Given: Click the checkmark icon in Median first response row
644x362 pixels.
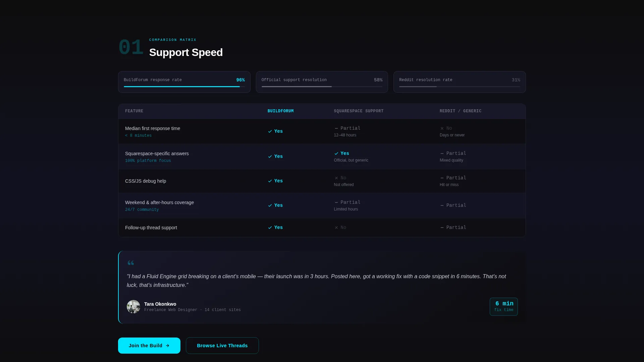Looking at the screenshot, I should coord(270,131).
